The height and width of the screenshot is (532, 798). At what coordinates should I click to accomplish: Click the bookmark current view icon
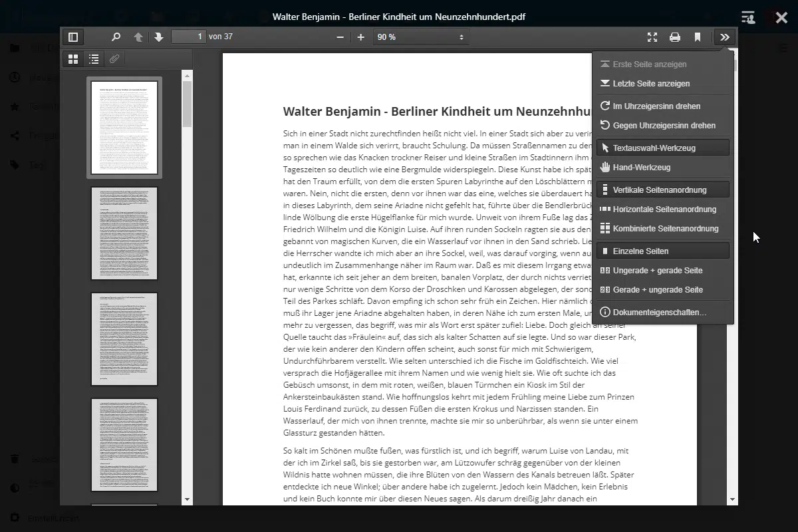[698, 37]
